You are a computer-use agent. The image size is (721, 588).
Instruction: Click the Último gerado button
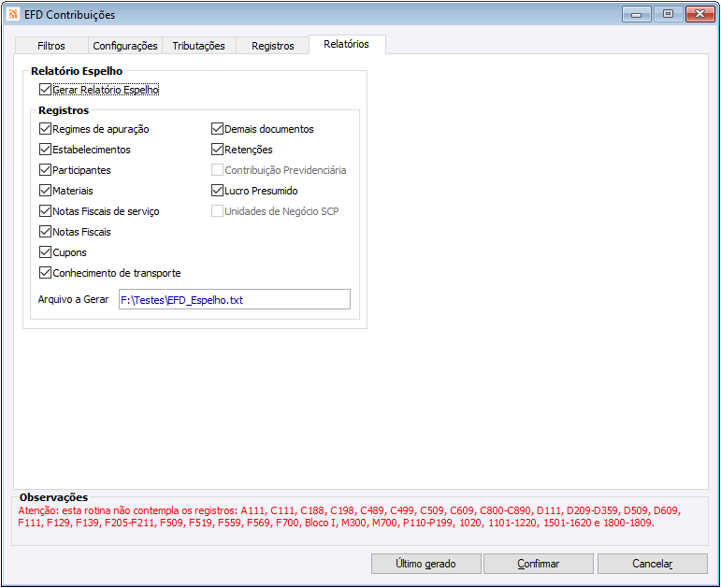tap(425, 564)
